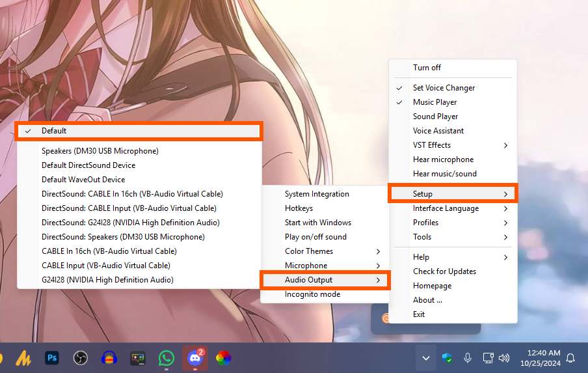588x373 pixels.
Task: Expand the Profiles submenu
Action: 453,223
